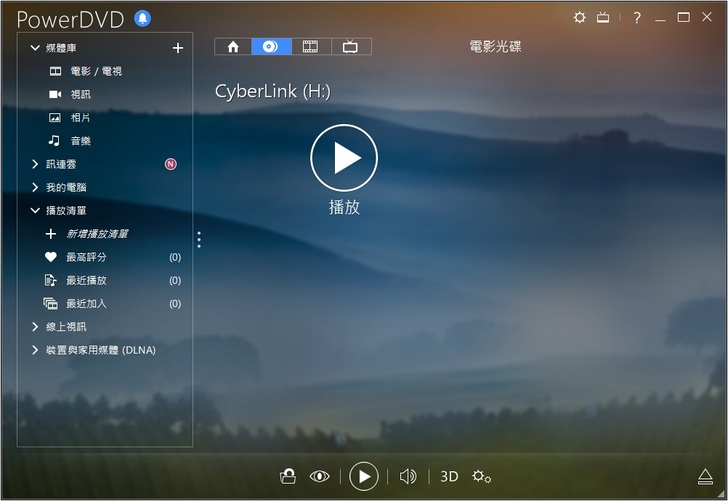This screenshot has height=501, width=728.
Task: Expand 裝置與家用媒體 (DLNA) section
Action: pyautogui.click(x=35, y=350)
